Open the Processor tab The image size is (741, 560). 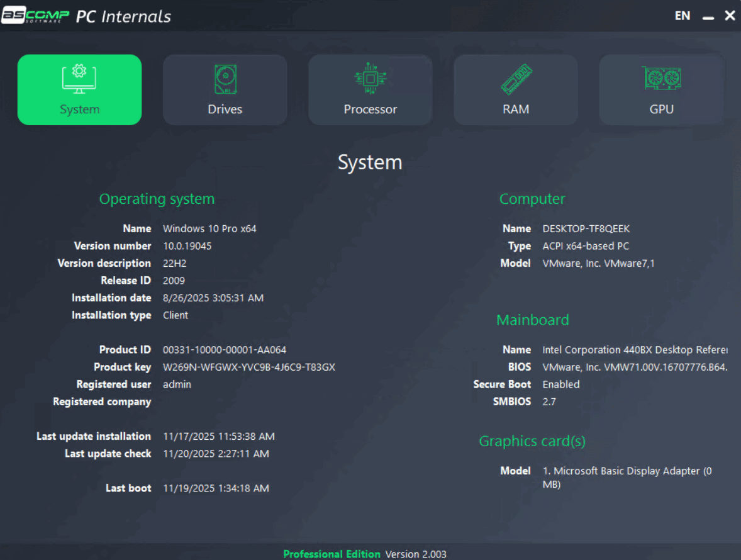tap(370, 90)
